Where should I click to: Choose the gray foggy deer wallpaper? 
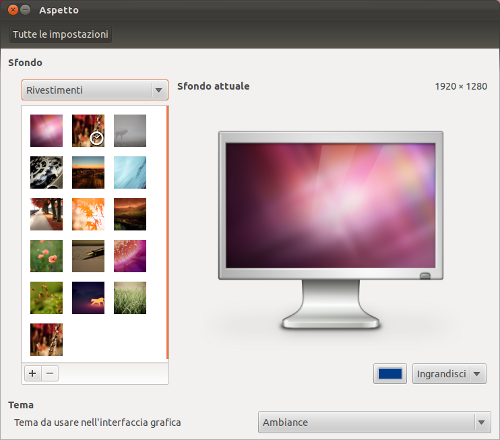point(130,131)
